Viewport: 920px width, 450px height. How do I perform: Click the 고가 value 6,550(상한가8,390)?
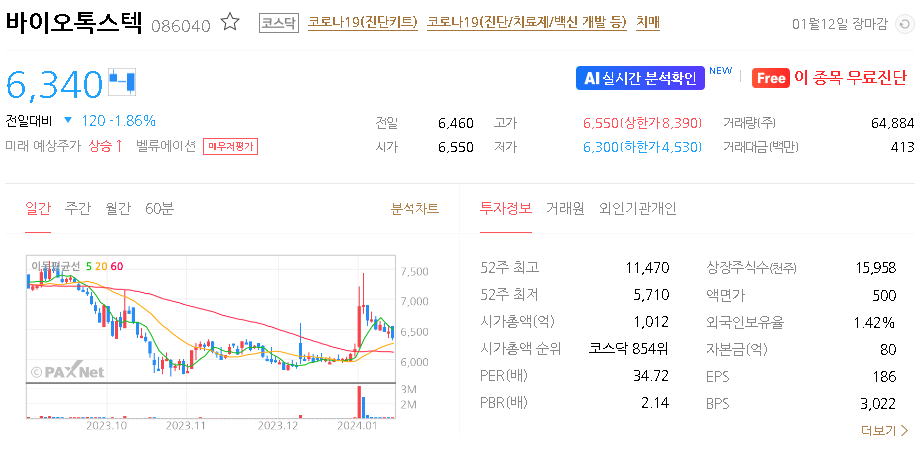[x=642, y=123]
